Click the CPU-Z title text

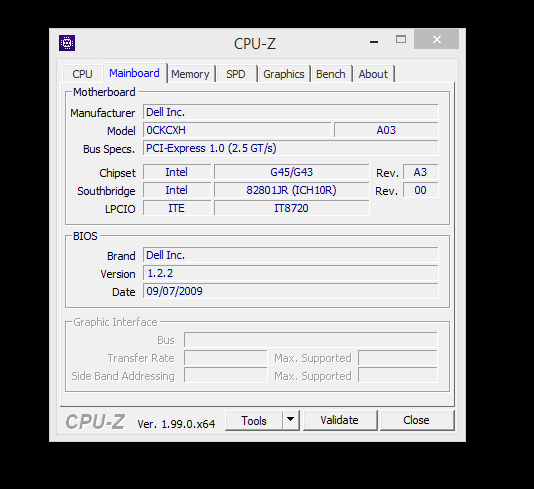coord(255,44)
